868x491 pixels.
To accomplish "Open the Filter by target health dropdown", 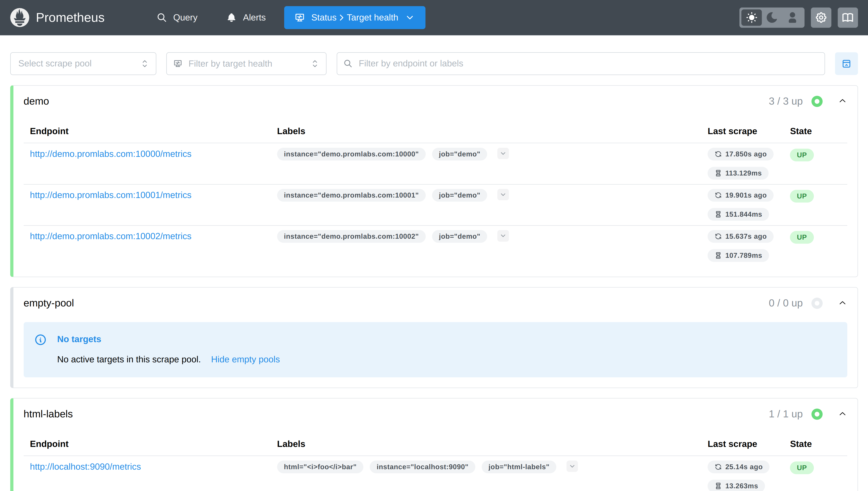I will (246, 64).
